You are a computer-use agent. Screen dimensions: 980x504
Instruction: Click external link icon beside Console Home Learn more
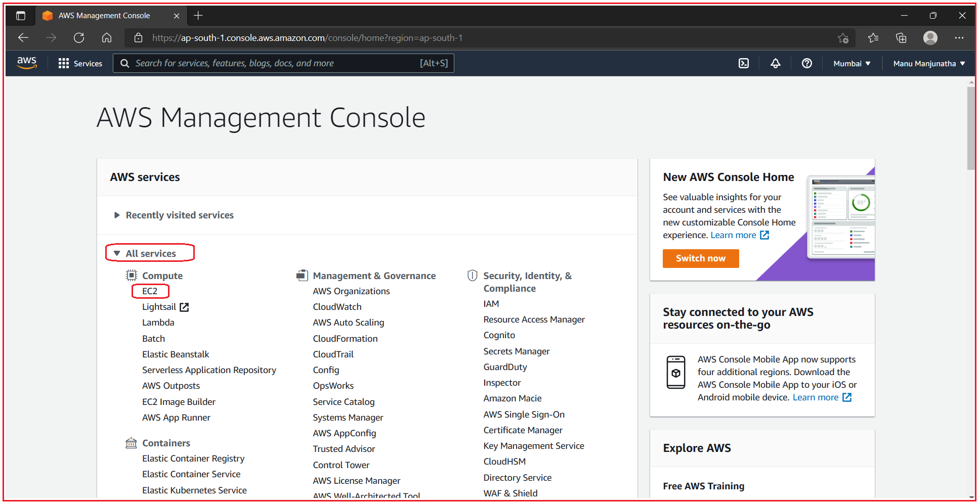click(764, 235)
